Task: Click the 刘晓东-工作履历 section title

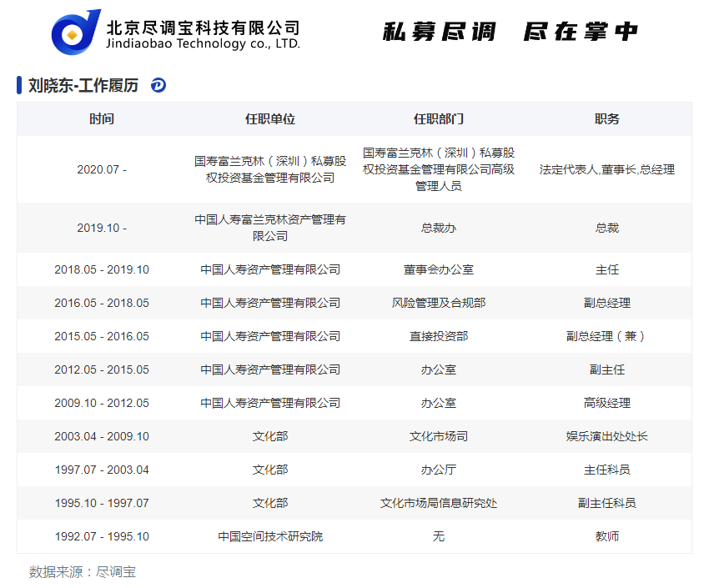Action: [x=83, y=85]
